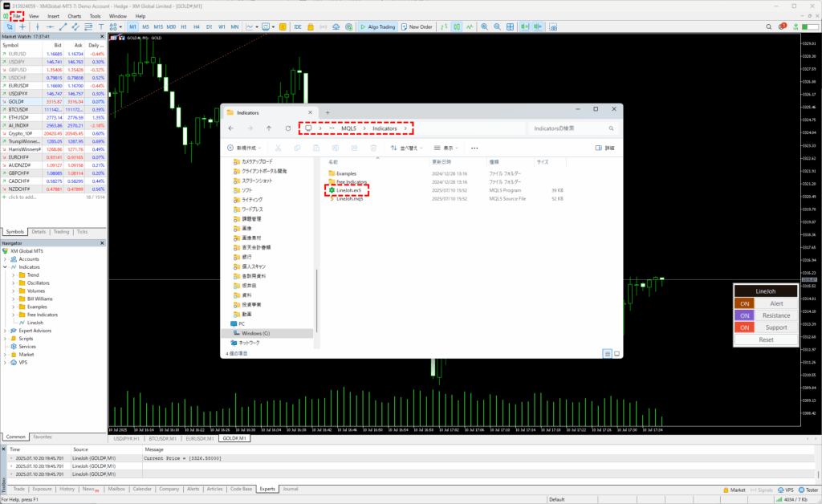Open the Explorer view dropdown

click(446, 148)
